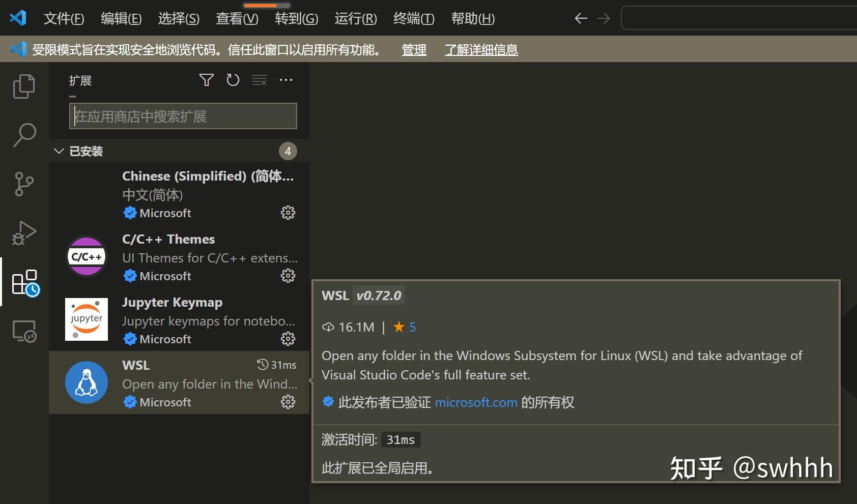
Task: Select the WSL extension title in list
Action: point(136,365)
